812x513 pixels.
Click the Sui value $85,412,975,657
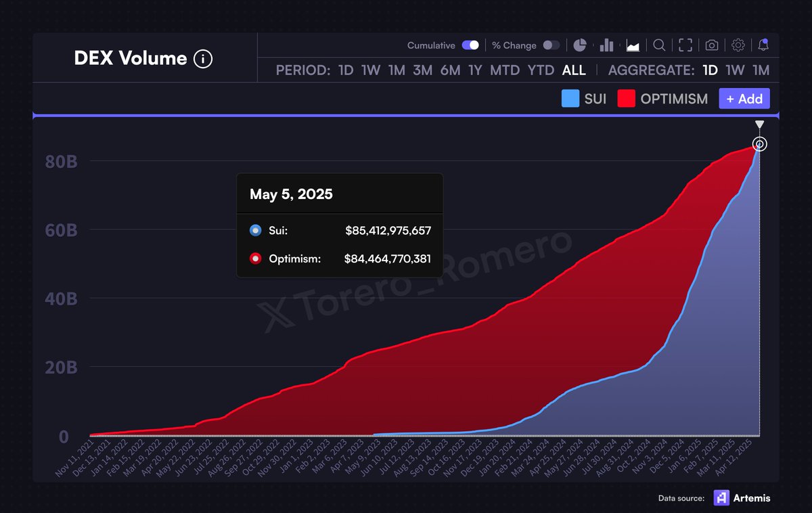[388, 231]
